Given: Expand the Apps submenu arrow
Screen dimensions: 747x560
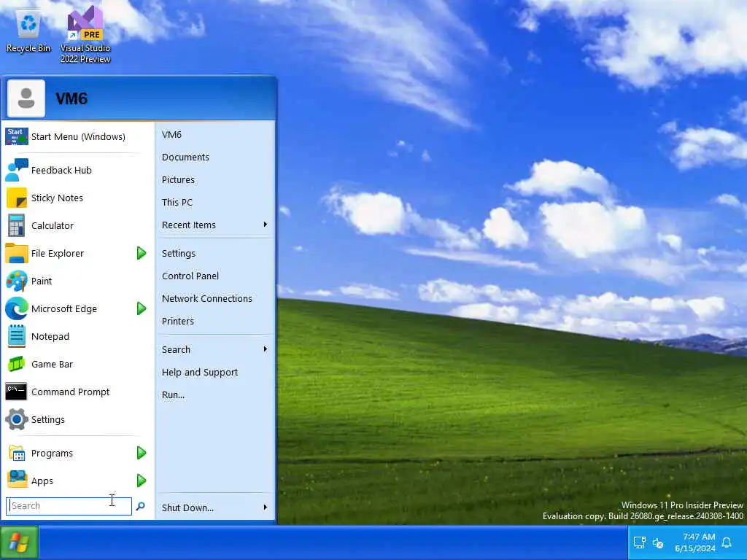Looking at the screenshot, I should 141,481.
